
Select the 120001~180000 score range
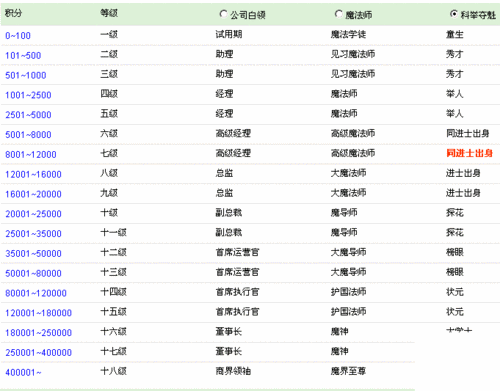point(39,313)
